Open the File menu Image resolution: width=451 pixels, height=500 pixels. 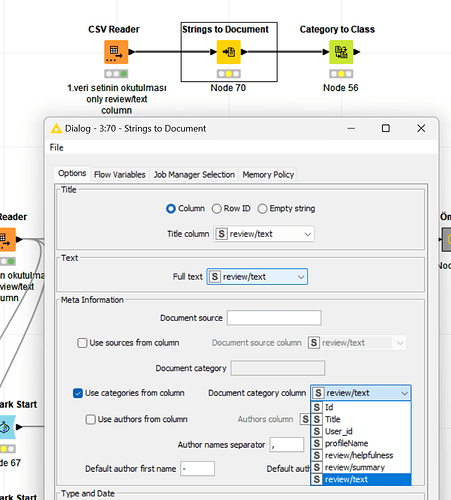tap(56, 148)
